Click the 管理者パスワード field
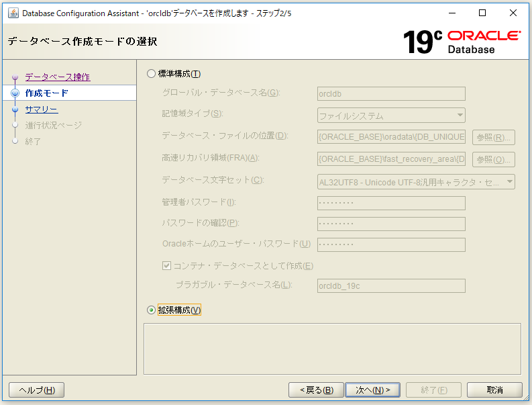 (391, 204)
